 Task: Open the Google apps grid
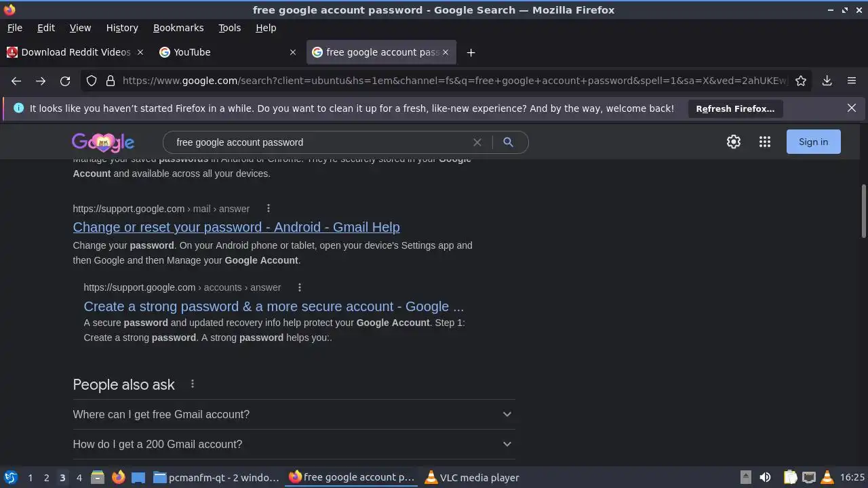pos(765,142)
